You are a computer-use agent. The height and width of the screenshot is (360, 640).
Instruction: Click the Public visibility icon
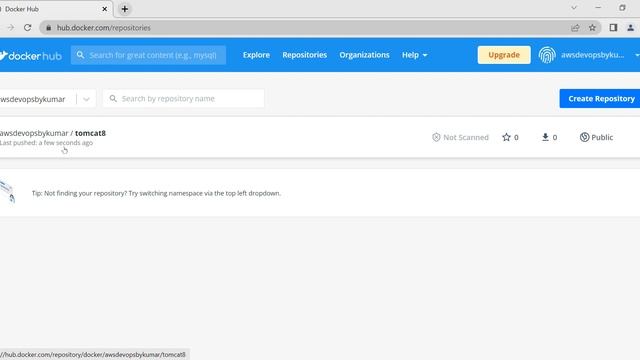tap(584, 137)
